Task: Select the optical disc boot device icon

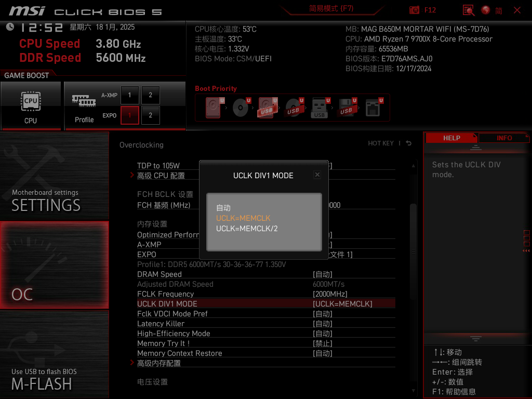Action: 241,108
